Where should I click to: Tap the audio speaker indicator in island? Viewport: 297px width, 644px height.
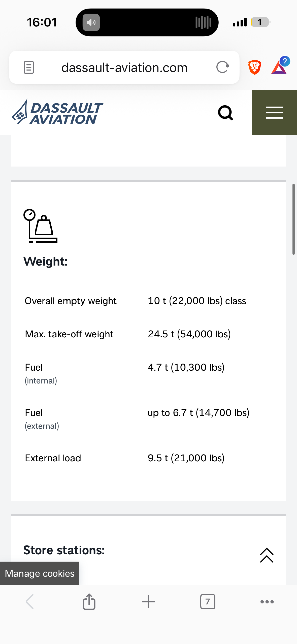coord(91,23)
